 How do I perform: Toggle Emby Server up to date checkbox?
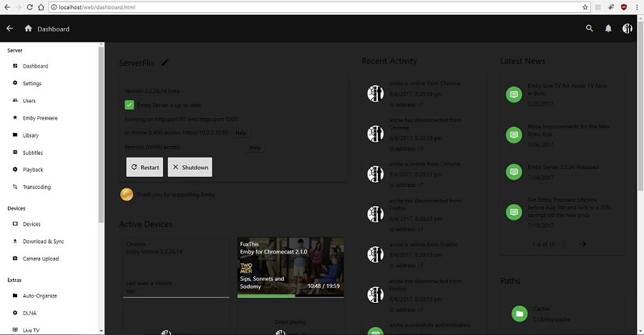point(130,105)
